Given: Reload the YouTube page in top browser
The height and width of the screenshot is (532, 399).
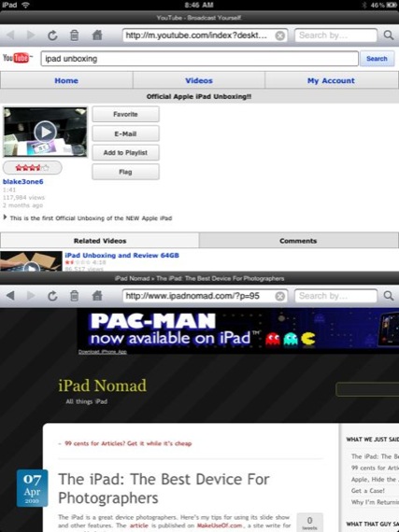Looking at the screenshot, I should [52, 35].
